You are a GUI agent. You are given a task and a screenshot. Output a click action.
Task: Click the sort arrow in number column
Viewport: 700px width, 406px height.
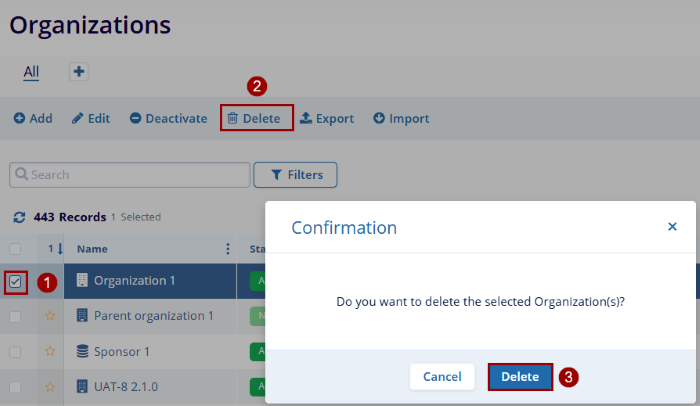point(58,249)
